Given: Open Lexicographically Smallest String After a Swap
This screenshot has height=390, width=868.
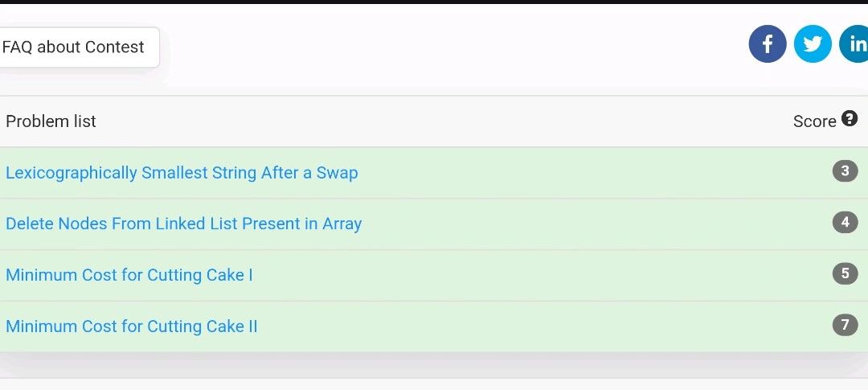Looking at the screenshot, I should 182,173.
